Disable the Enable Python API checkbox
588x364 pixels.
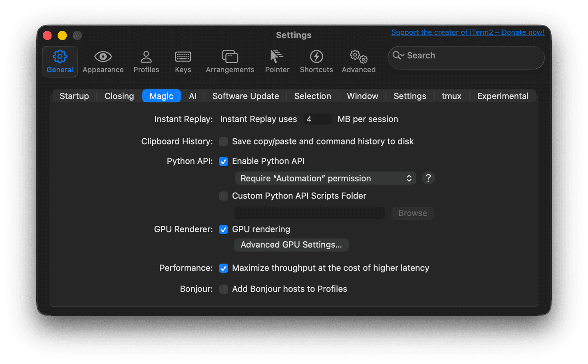(223, 161)
